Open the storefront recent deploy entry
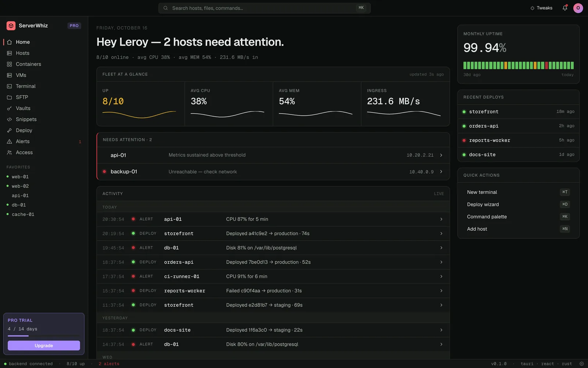 click(518, 112)
